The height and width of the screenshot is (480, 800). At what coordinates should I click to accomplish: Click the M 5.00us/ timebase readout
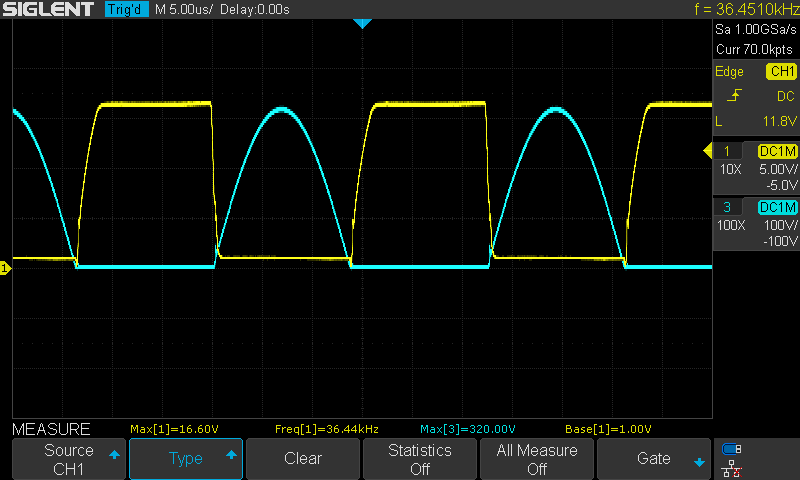click(x=184, y=9)
